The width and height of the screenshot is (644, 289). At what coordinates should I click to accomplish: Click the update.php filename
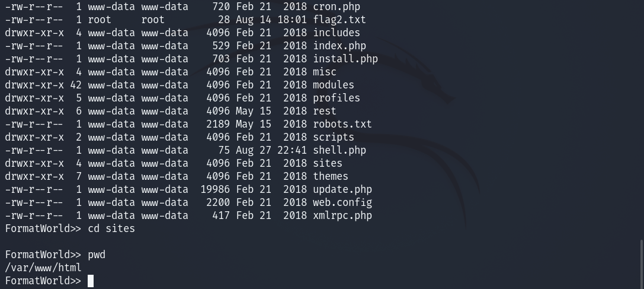(x=342, y=189)
